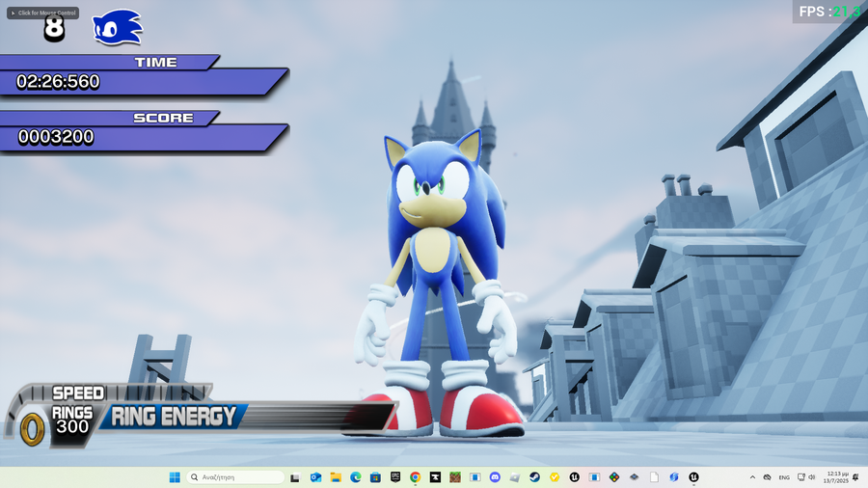The width and height of the screenshot is (868, 488).
Task: Open CapCut from the taskbar
Action: coord(435,477)
